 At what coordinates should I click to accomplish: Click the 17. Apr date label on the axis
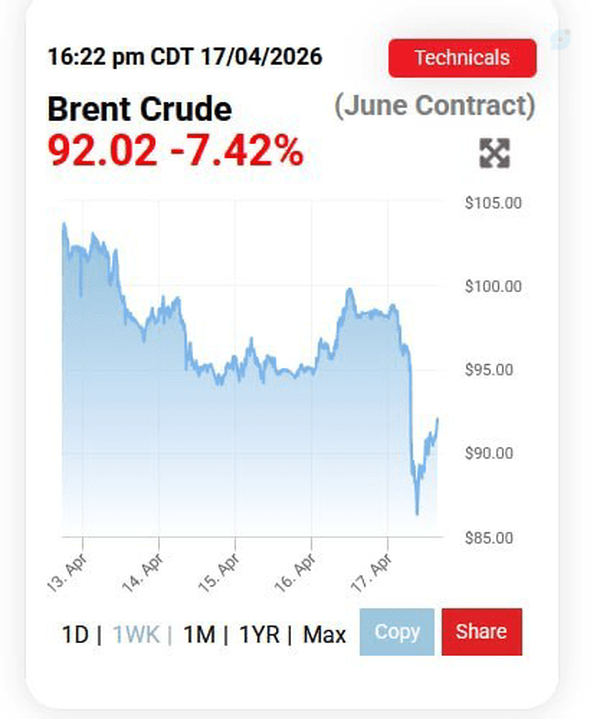[x=372, y=571]
